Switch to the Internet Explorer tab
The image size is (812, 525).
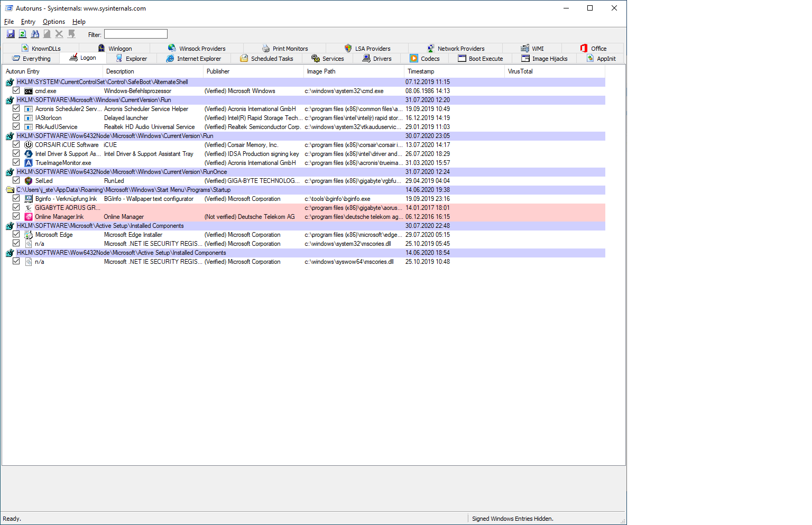[193, 59]
